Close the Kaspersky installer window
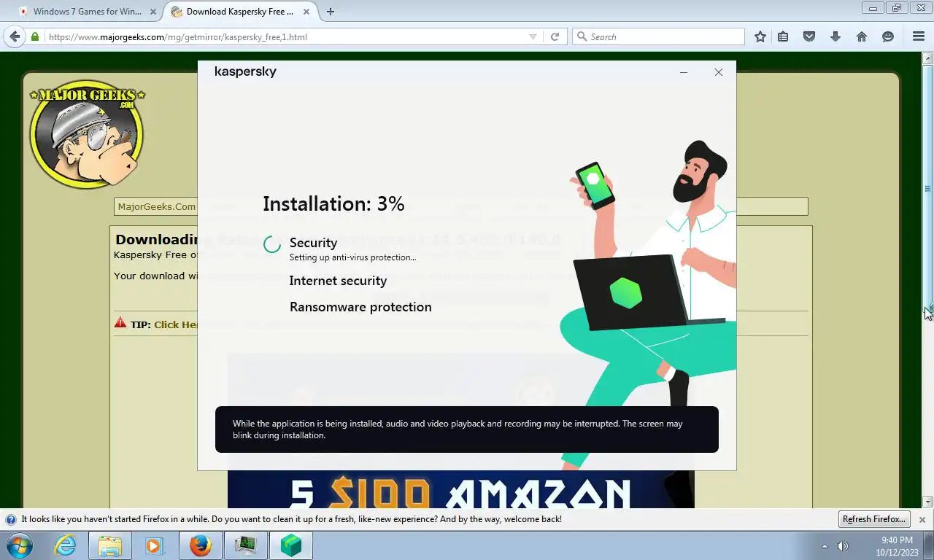This screenshot has width=934, height=560. [719, 72]
